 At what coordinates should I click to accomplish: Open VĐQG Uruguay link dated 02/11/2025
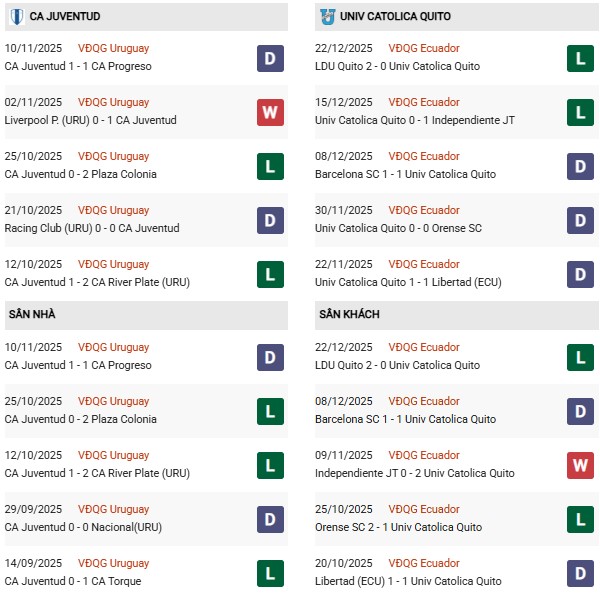point(114,102)
